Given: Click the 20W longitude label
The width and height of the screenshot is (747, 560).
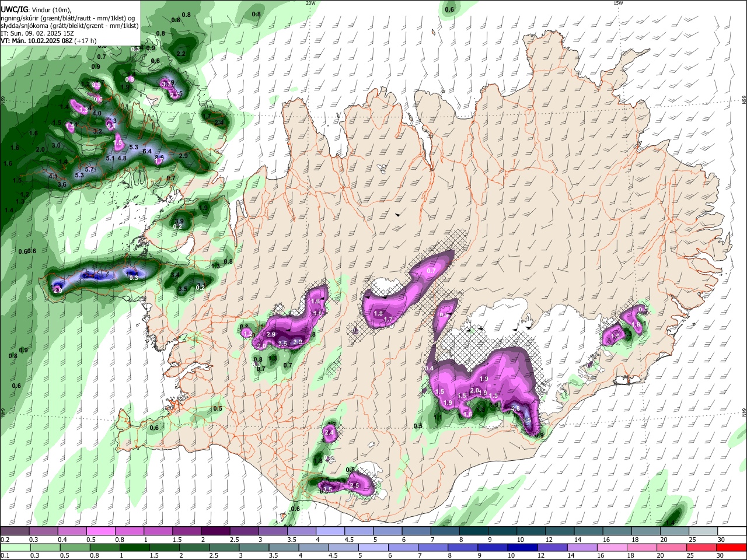Looking at the screenshot, I should tap(310, 3).
